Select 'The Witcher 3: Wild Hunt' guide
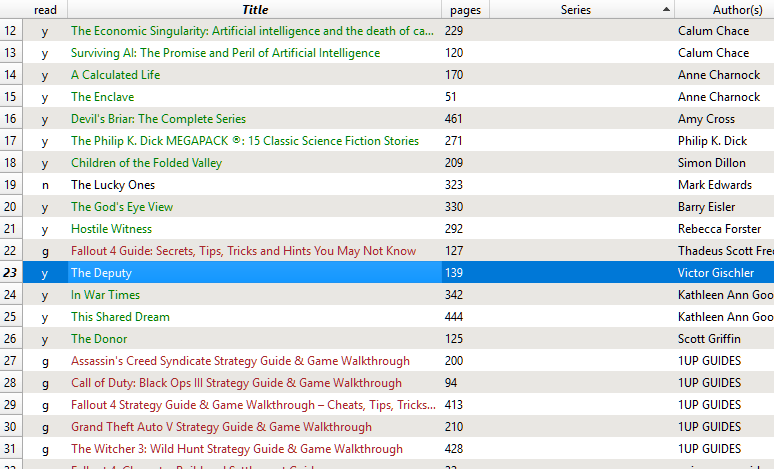The image size is (774, 469). coord(236,449)
